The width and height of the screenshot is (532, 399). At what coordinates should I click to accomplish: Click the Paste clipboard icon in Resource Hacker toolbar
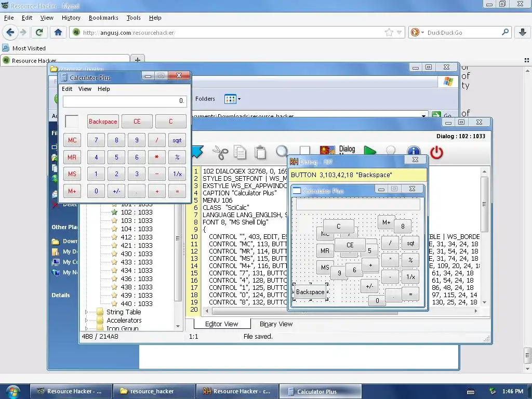(260, 152)
